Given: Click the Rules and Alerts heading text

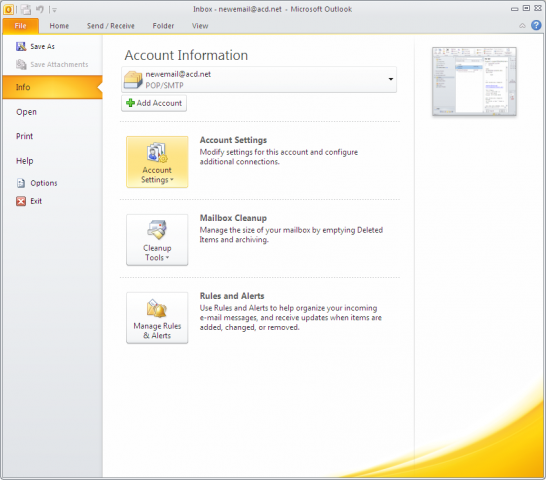Looking at the screenshot, I should (x=232, y=296).
